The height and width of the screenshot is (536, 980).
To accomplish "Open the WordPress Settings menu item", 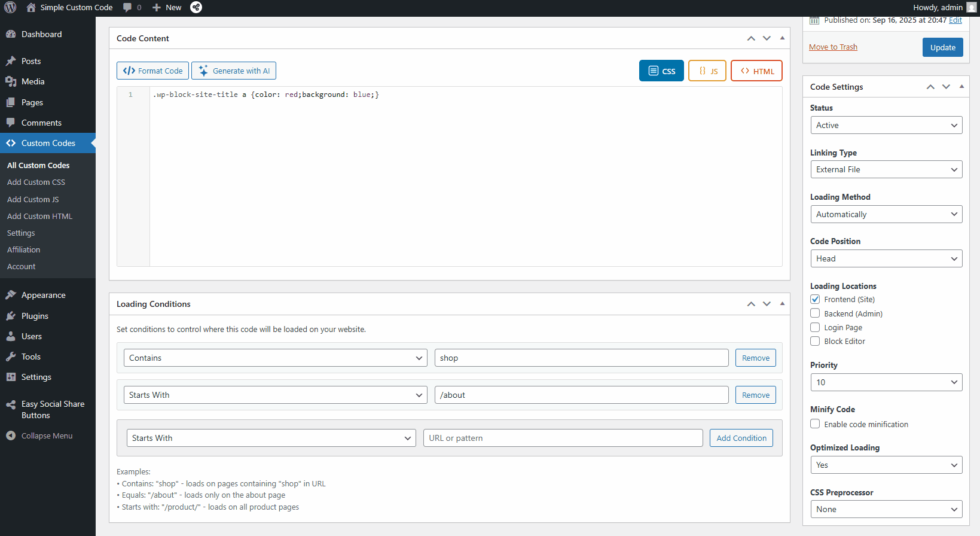I will tap(48, 377).
